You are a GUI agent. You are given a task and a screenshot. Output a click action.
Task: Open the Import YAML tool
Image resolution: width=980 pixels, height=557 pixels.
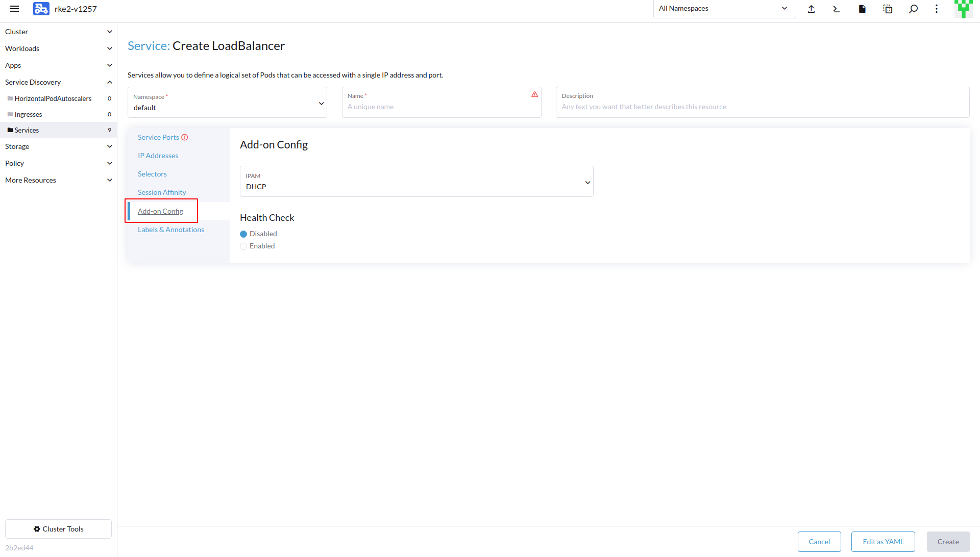click(x=811, y=9)
